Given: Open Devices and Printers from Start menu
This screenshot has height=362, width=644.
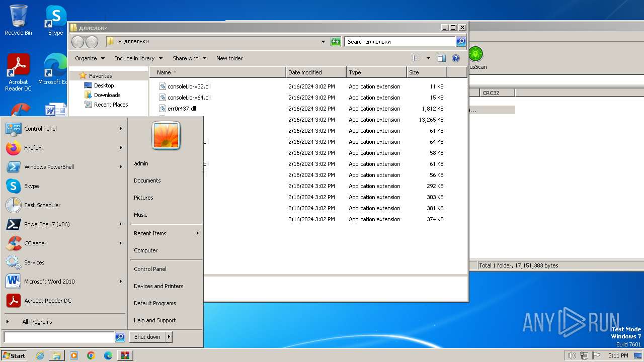Looking at the screenshot, I should (x=166, y=286).
